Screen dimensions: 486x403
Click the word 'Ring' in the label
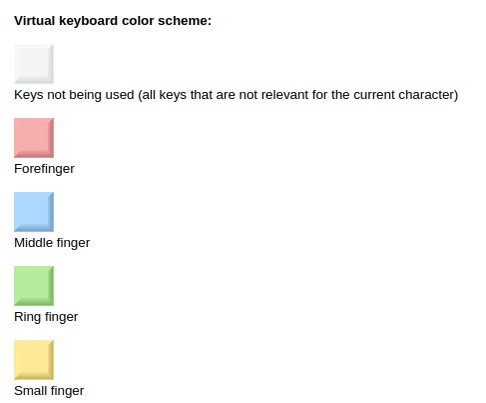point(27,317)
